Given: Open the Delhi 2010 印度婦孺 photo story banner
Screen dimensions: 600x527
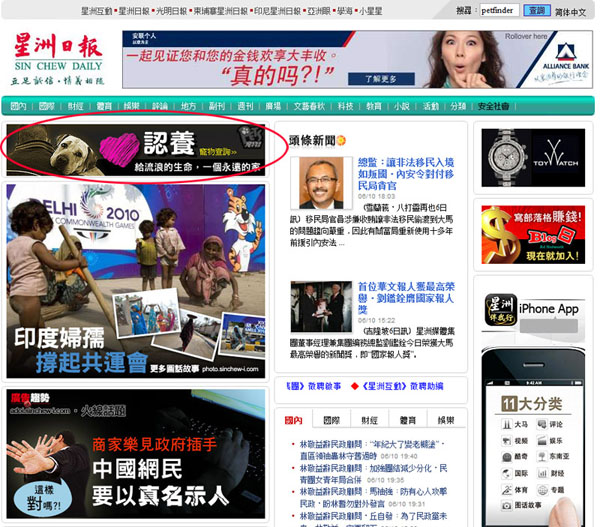Looking at the screenshot, I should (x=135, y=281).
